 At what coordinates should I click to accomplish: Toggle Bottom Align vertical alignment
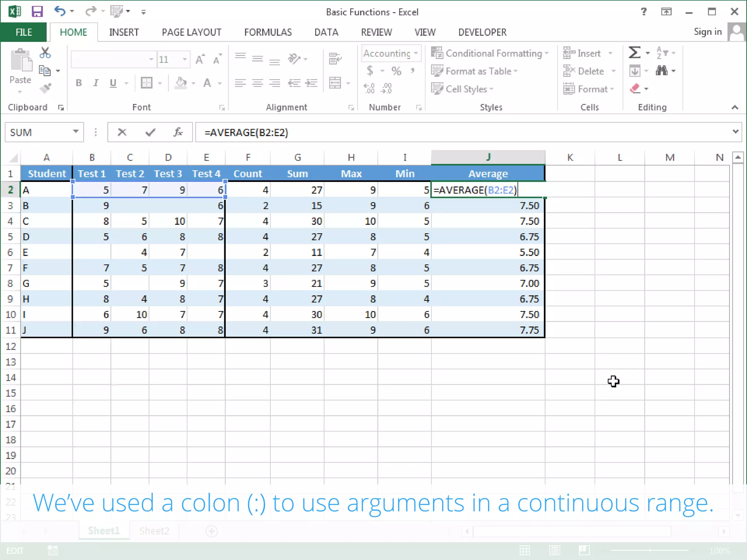click(x=275, y=61)
